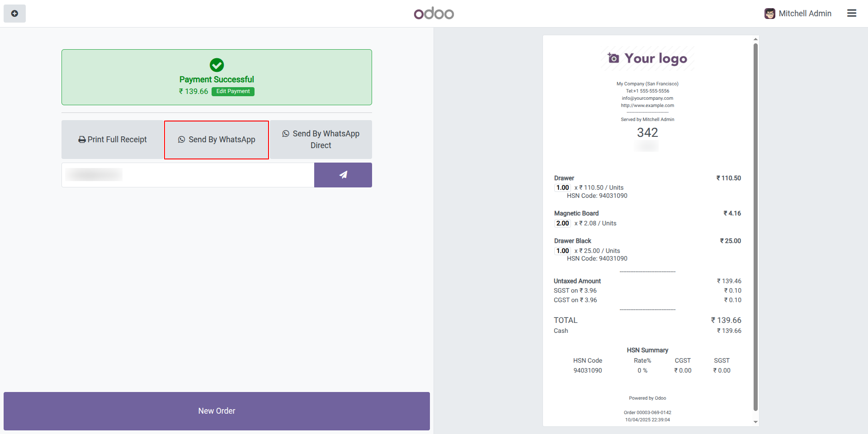This screenshot has height=434, width=868.
Task: Focus the receipt recipient input field
Action: point(188,175)
